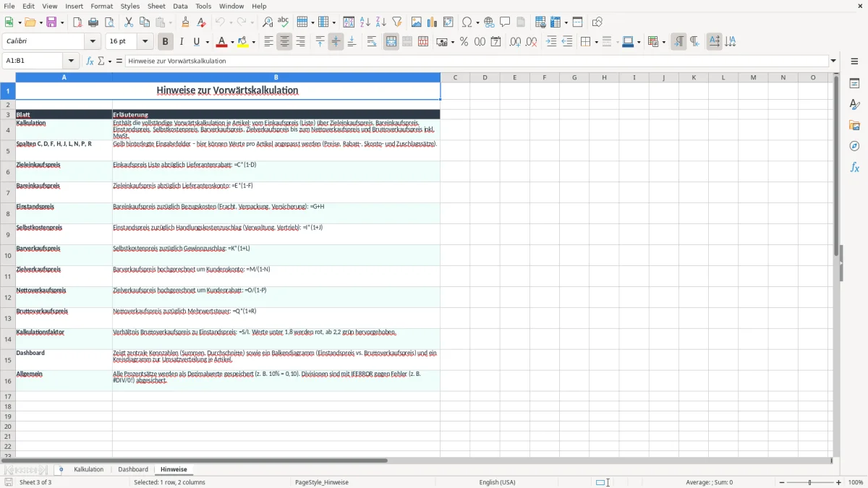Open sidebar Properties icon
The image size is (868, 488).
(x=854, y=83)
